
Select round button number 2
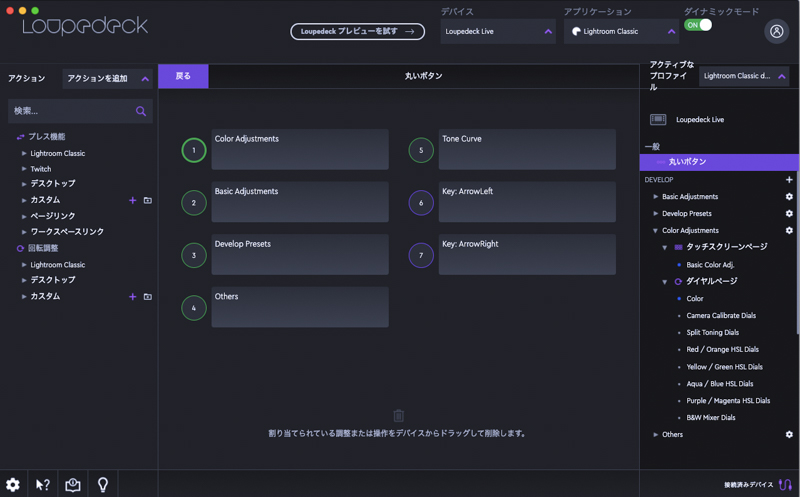click(x=194, y=203)
